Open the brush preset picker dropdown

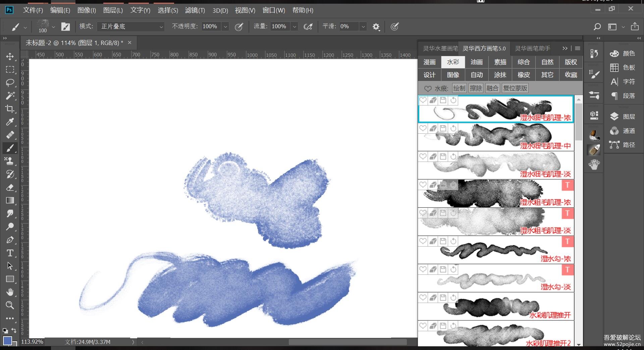point(53,27)
